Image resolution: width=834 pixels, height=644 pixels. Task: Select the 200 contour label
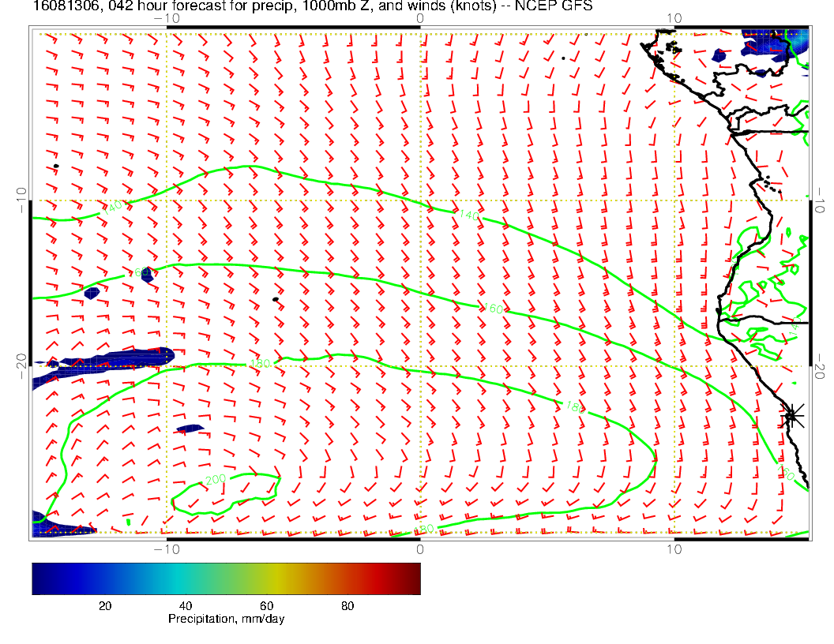pyautogui.click(x=215, y=480)
